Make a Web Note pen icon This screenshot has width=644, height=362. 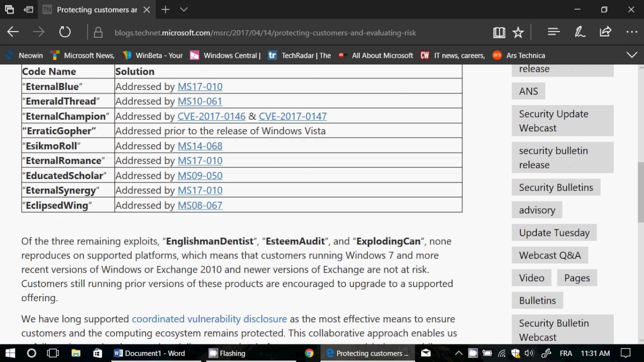click(x=580, y=32)
